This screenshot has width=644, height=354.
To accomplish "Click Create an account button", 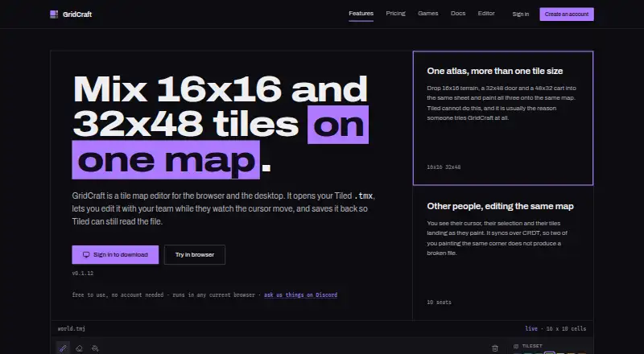I will [x=567, y=14].
